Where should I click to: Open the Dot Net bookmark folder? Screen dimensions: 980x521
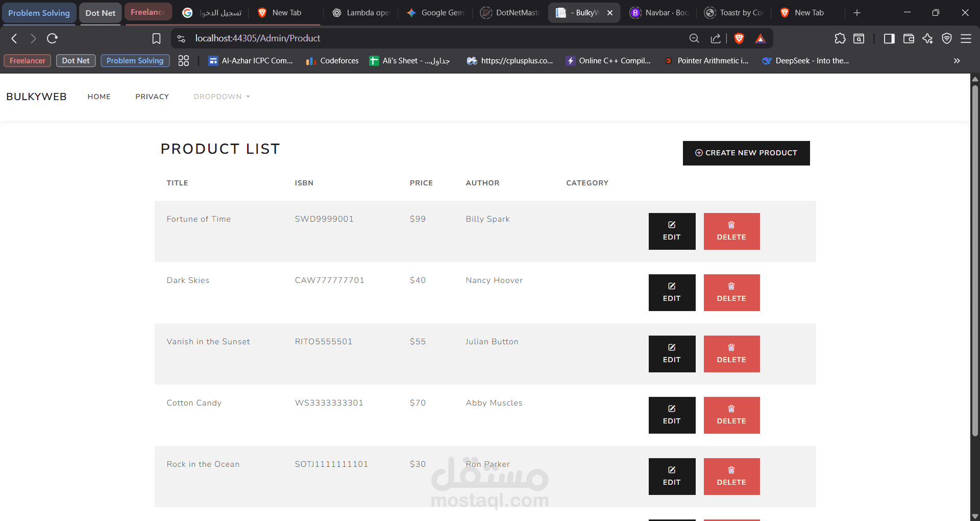pos(76,61)
